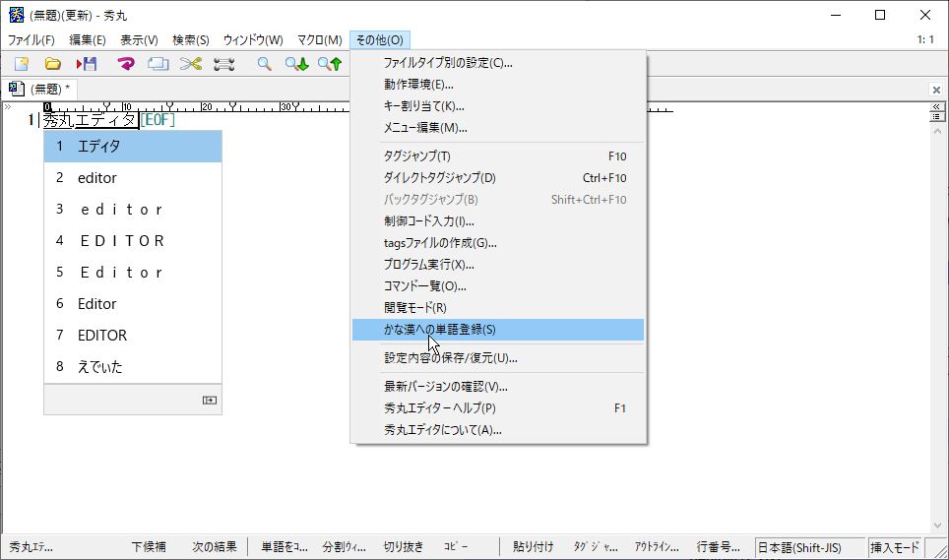Click 日本語(Shift-JIS) encoding status field

(x=810, y=547)
